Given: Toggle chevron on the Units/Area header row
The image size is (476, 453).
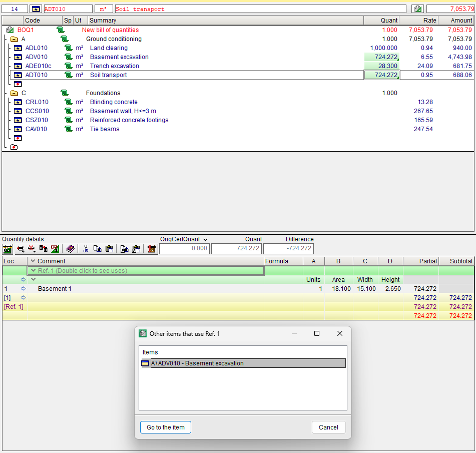Looking at the screenshot, I should click(34, 279).
